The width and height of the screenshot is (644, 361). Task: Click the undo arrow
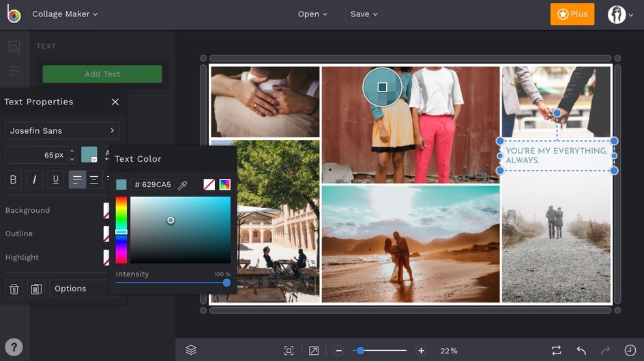[581, 350]
